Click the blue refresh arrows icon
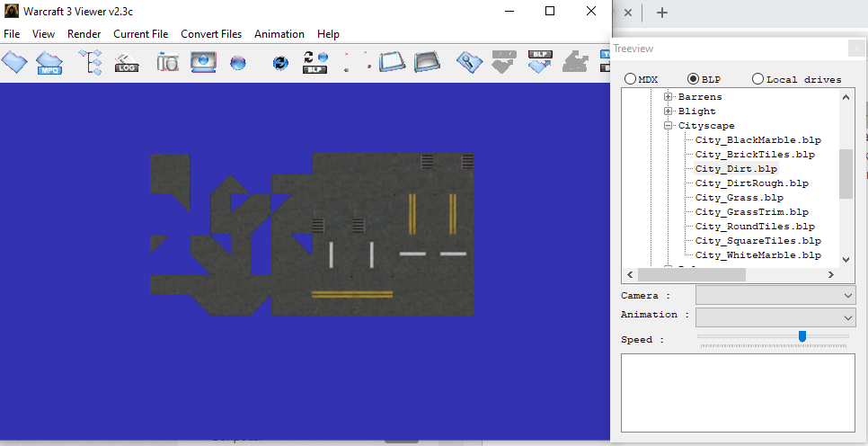The width and height of the screenshot is (868, 446). 280,63
